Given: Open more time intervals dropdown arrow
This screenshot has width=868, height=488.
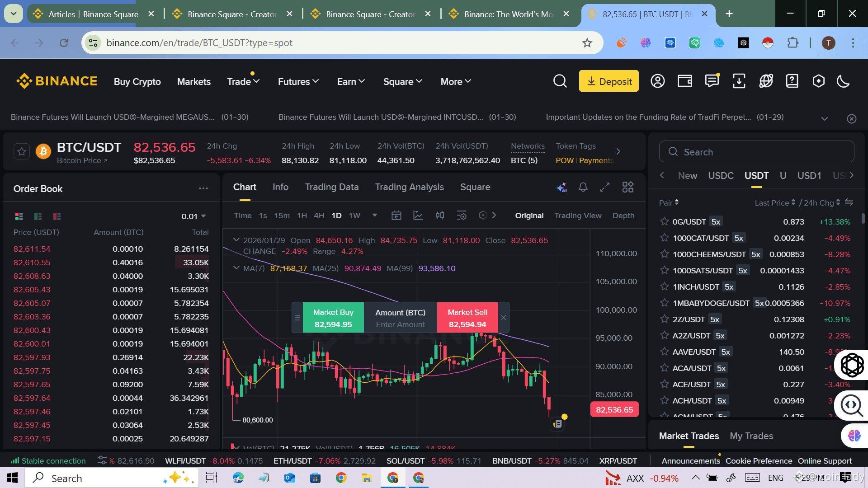Looking at the screenshot, I should [374, 216].
